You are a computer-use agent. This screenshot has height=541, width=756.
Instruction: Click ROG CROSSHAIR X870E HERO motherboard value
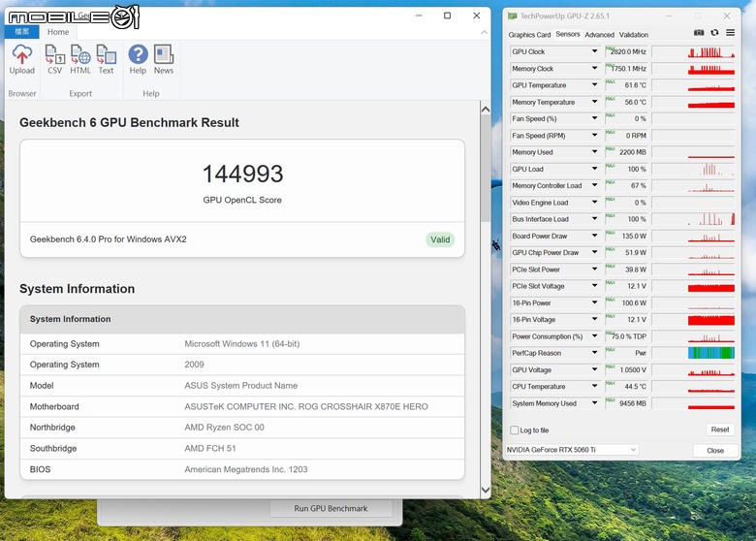click(306, 406)
